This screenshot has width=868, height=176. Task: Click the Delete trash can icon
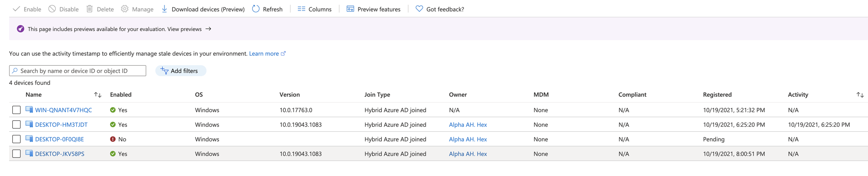pyautogui.click(x=90, y=9)
